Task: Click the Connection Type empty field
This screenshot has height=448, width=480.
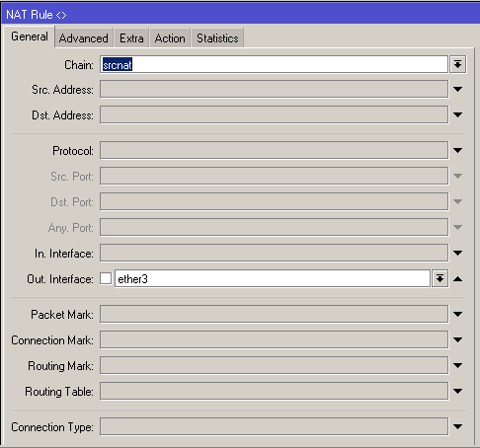Action: pyautogui.click(x=274, y=426)
